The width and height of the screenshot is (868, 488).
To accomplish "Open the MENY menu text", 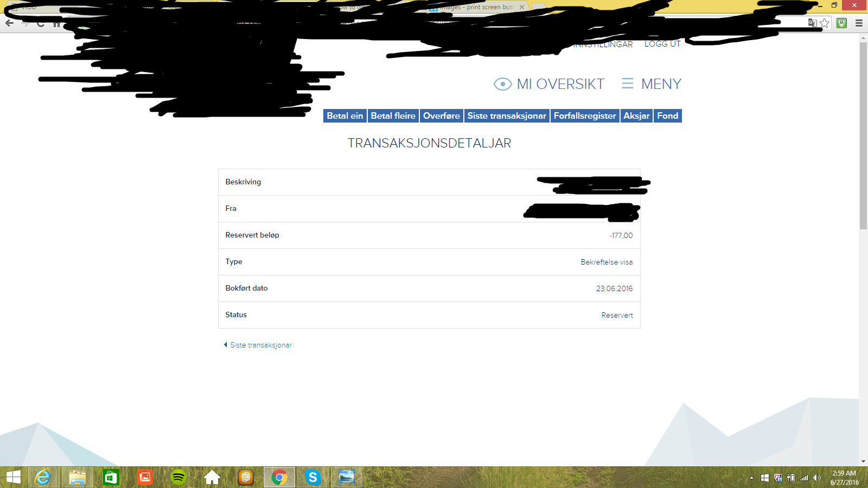I will pos(661,84).
